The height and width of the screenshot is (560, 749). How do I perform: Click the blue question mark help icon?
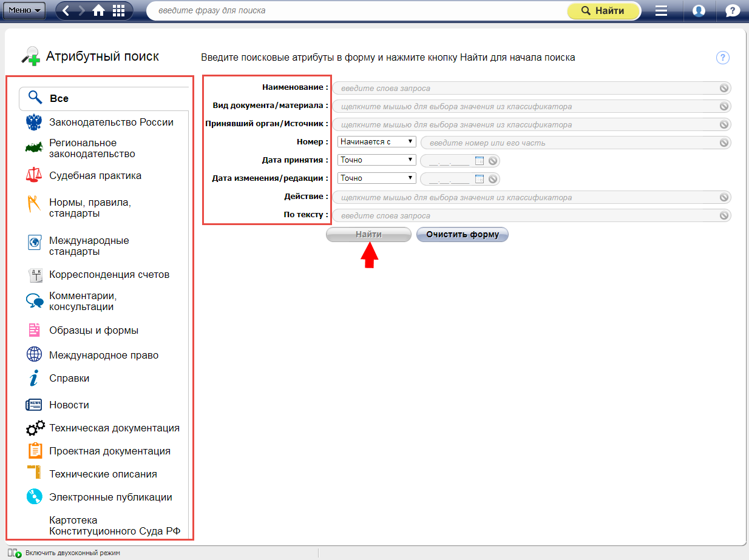pyautogui.click(x=722, y=58)
